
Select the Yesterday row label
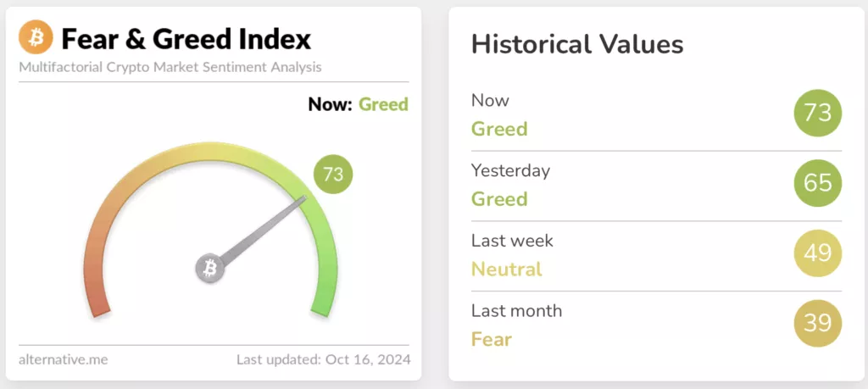coord(510,170)
